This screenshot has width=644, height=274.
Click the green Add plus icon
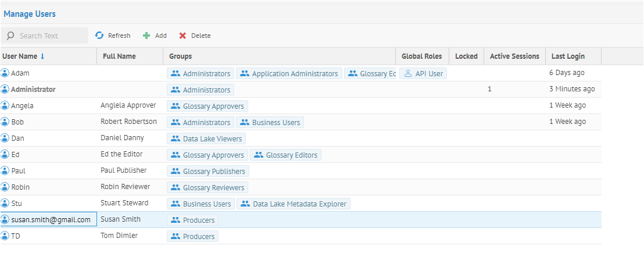pos(146,35)
